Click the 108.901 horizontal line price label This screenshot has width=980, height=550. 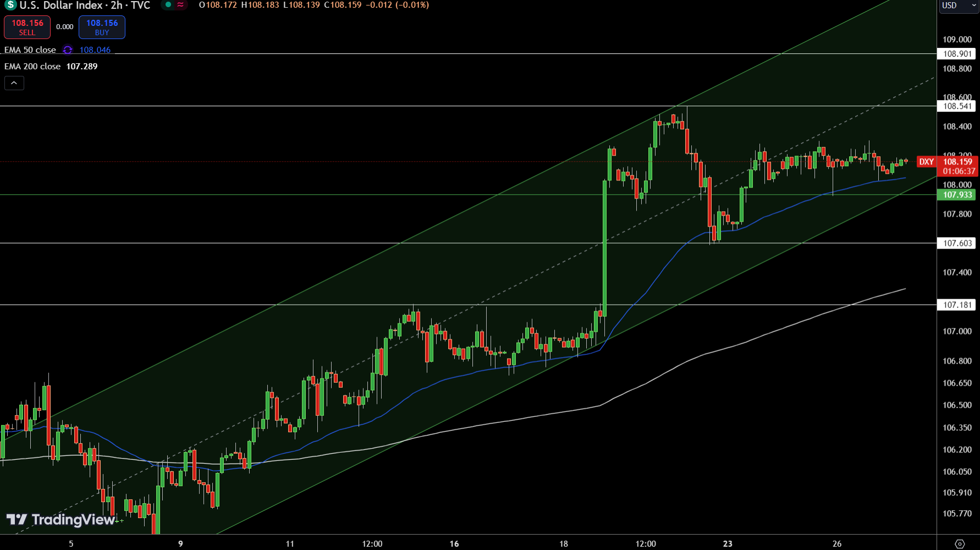click(957, 54)
